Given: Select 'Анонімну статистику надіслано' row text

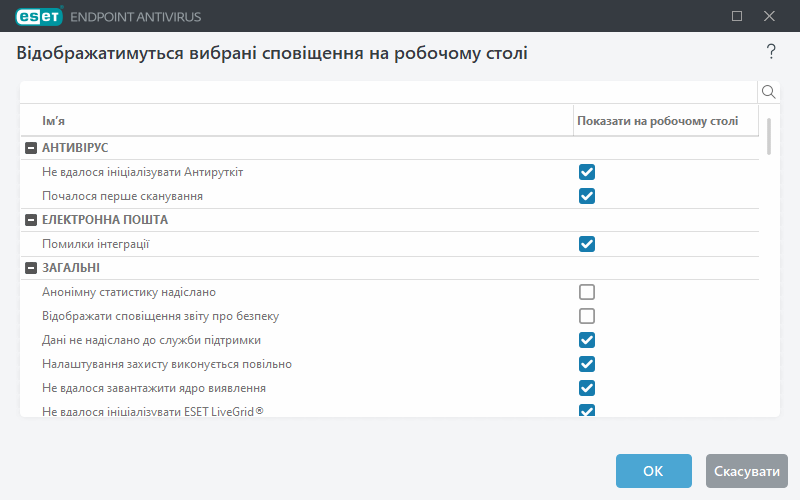Looking at the screenshot, I should pos(129,292).
